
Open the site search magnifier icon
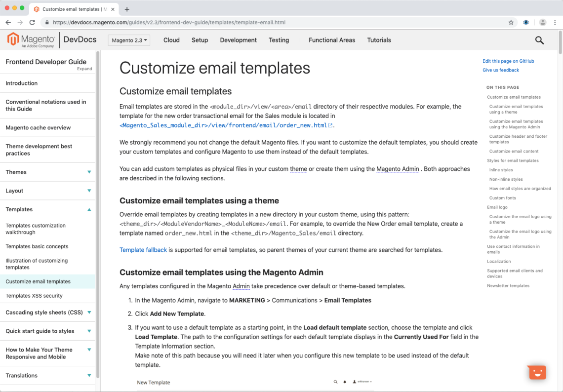[539, 40]
